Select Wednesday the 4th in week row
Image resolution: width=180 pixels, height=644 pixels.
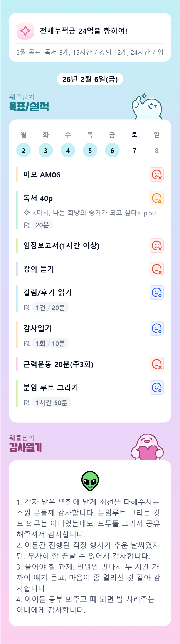click(68, 150)
